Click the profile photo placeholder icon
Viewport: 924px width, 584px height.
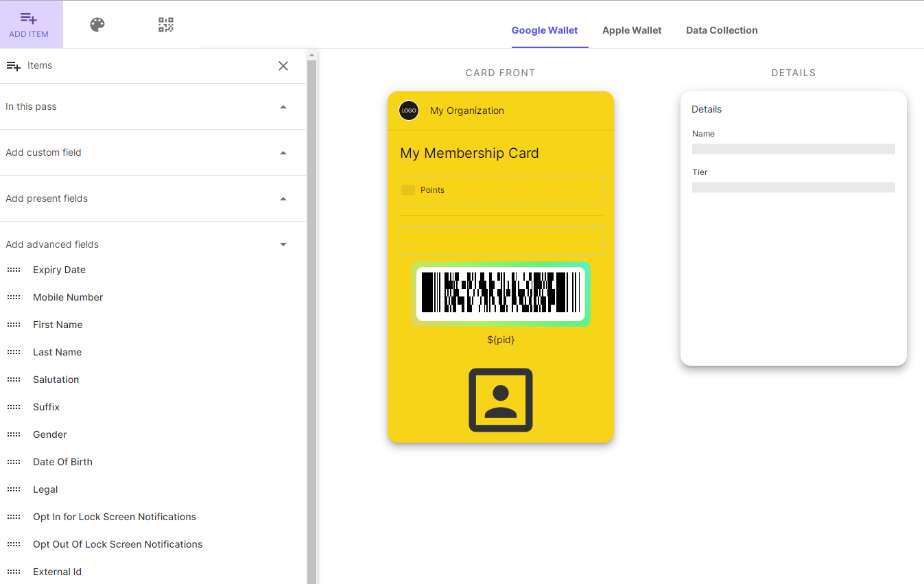click(x=501, y=400)
